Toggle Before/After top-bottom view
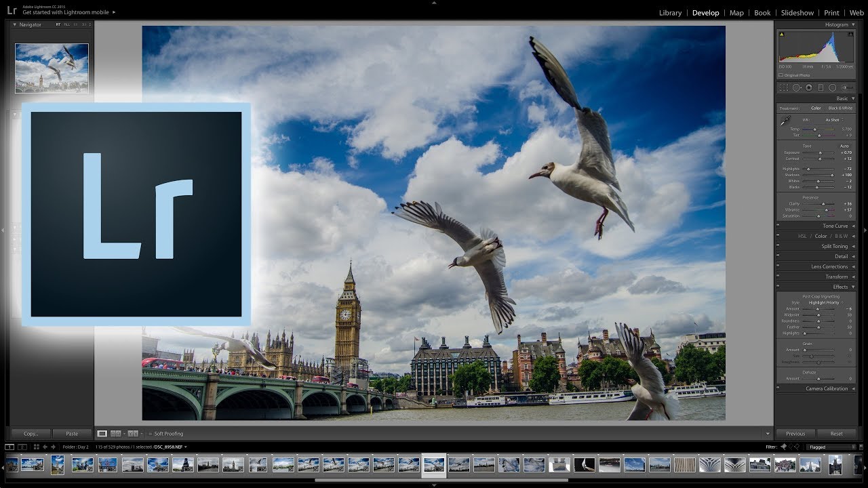The height and width of the screenshot is (488, 868). click(x=133, y=433)
